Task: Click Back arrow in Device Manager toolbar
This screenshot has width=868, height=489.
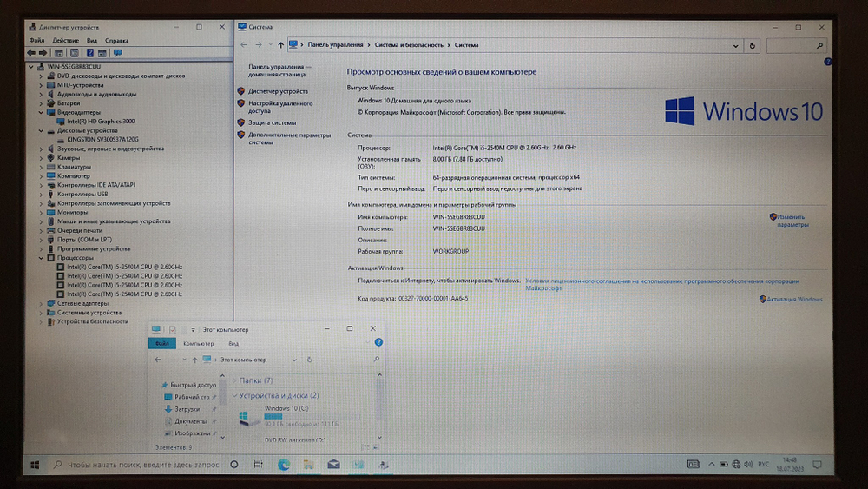Action: pyautogui.click(x=31, y=53)
